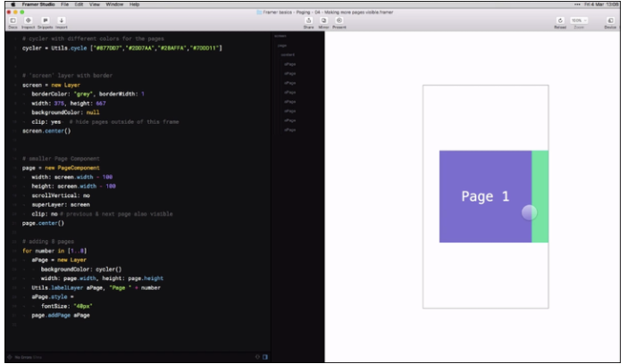Click 'superLayer: screen' code line
The image size is (627, 364).
pos(61,204)
